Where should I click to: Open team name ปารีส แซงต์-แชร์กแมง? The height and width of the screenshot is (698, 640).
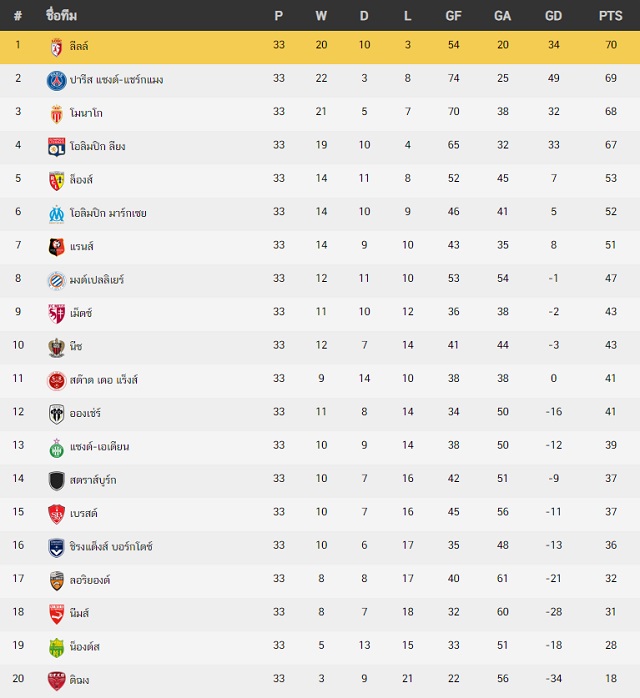coord(117,80)
